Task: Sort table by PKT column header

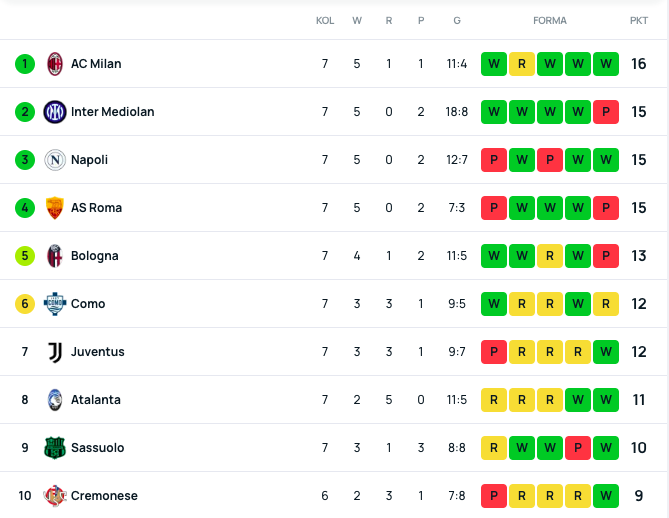Action: [x=639, y=20]
